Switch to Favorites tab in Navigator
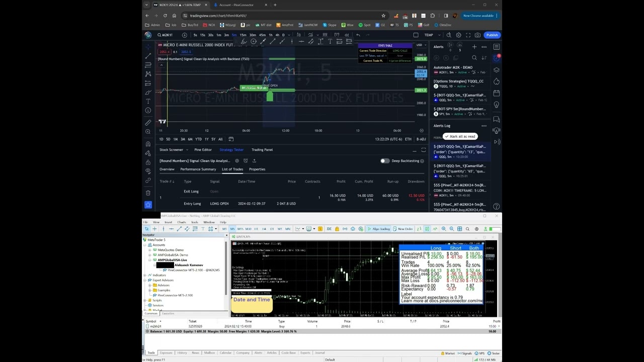This screenshot has width=644, height=362. 168,314
